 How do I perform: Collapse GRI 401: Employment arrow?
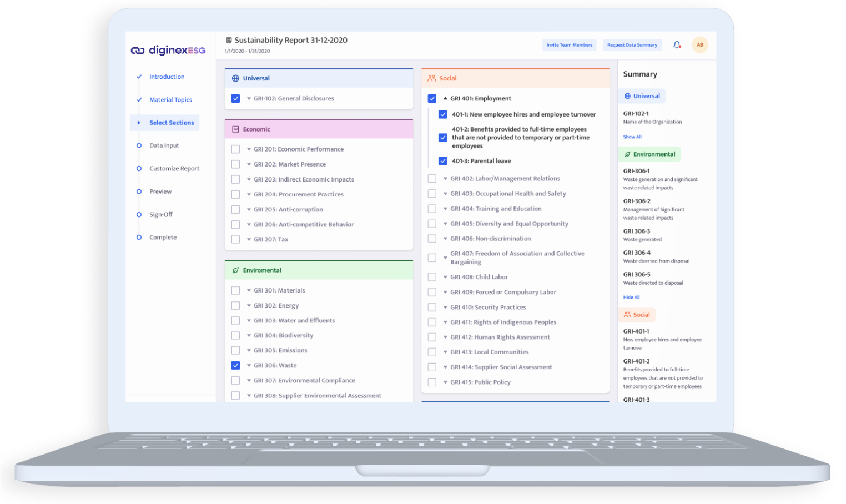[x=445, y=98]
